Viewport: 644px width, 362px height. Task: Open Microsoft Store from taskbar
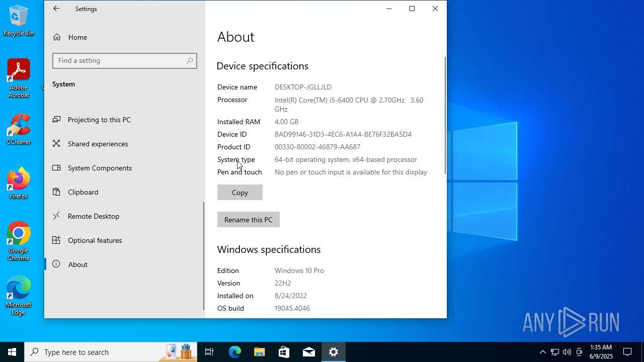pos(284,352)
